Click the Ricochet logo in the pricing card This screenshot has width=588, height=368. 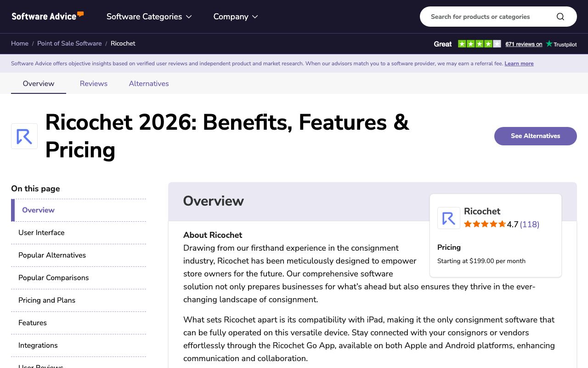[449, 218]
